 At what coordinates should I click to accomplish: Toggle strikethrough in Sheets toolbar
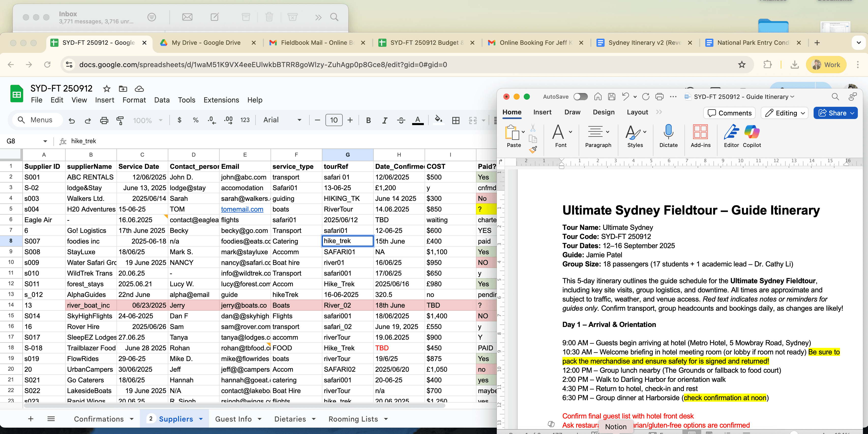pyautogui.click(x=401, y=120)
